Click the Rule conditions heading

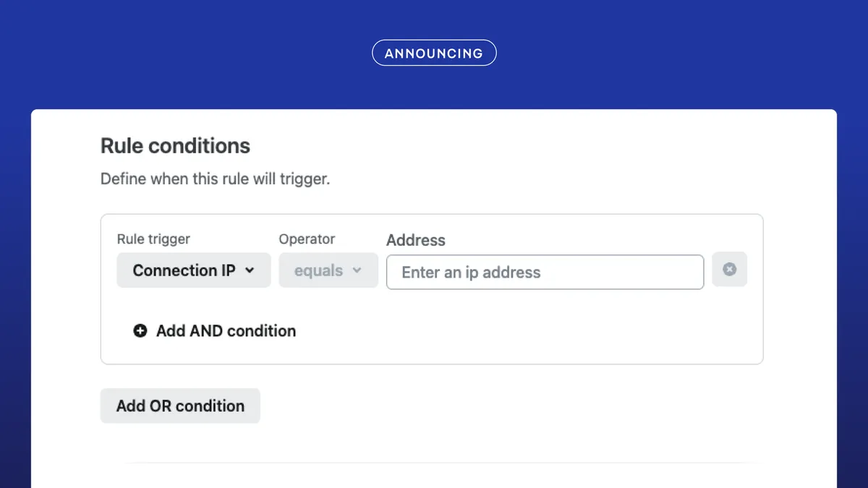[x=175, y=146]
